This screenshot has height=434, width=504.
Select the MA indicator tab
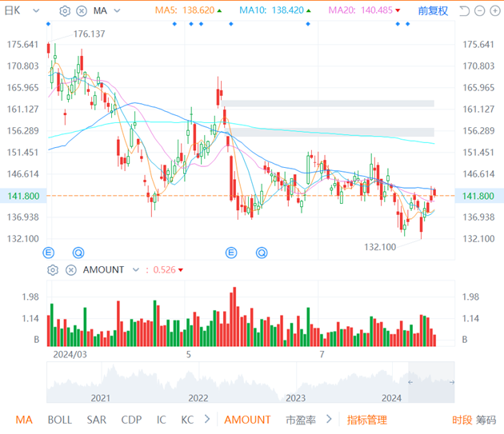point(24,420)
